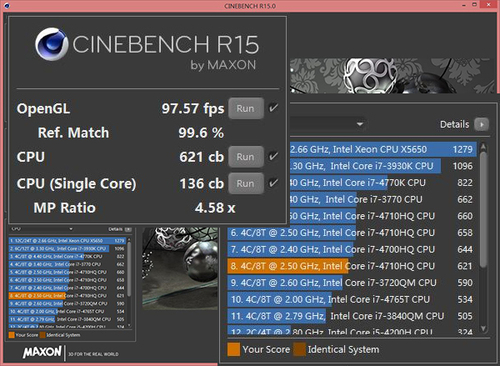500x366 pixels.
Task: Select row 11 Core i7-3840QM entry
Action: [x=352, y=316]
